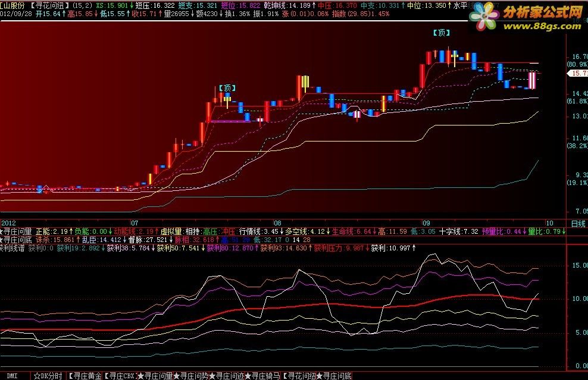588x380 pixels.
Task: Click the XS:15.901 value
Action: click(x=114, y=5)
